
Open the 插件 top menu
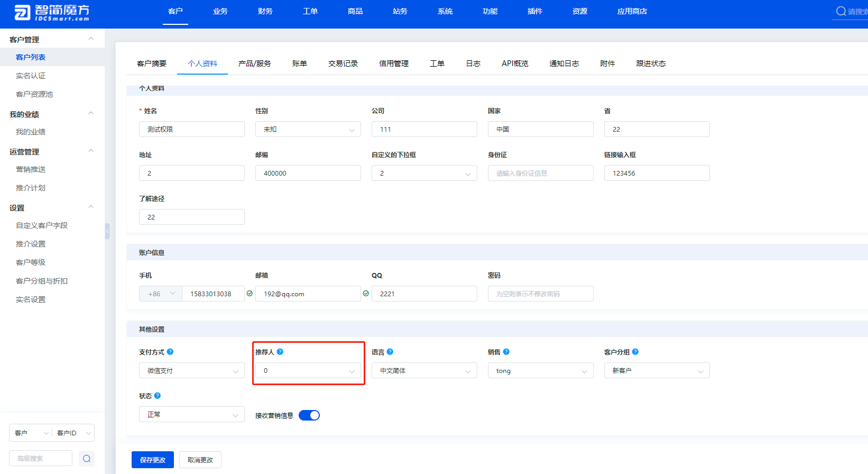[x=535, y=11]
